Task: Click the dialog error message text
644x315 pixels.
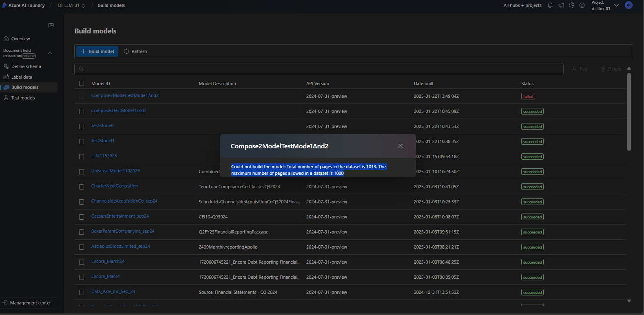Action: click(x=309, y=170)
